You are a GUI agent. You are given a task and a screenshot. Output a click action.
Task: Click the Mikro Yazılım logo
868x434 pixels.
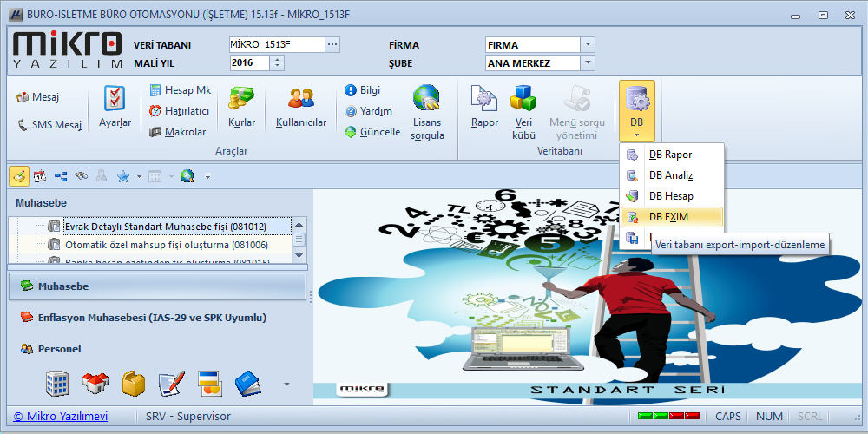pos(67,49)
